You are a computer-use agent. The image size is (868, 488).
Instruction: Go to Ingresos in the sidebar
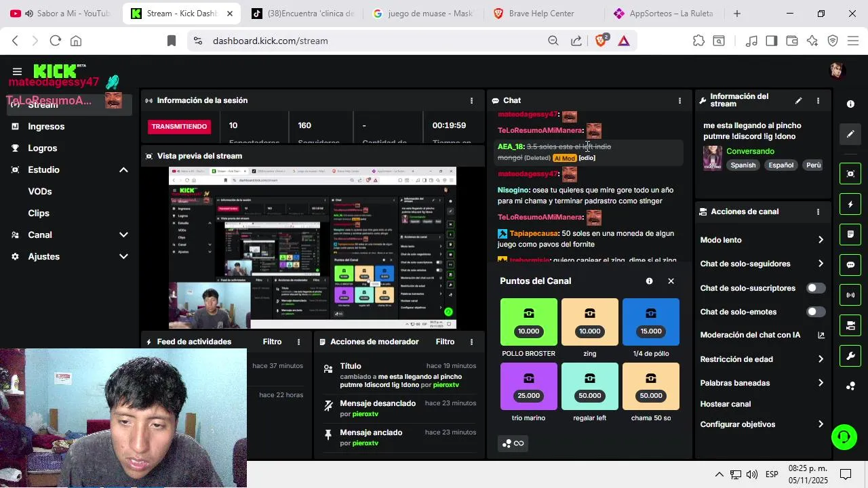click(46, 126)
